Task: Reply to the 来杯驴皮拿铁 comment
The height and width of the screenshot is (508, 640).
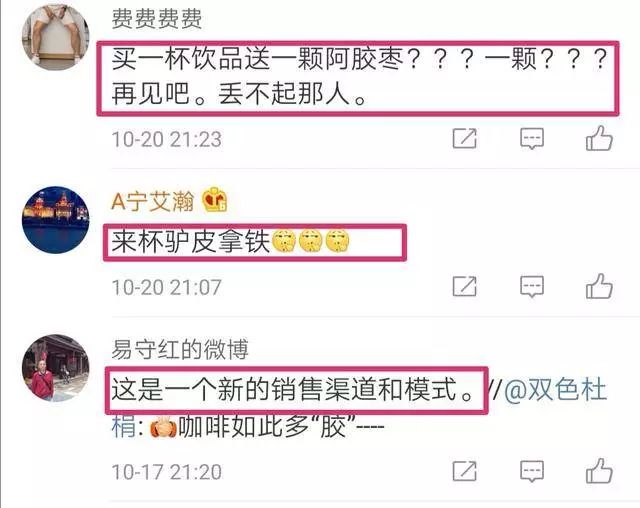Action: (532, 286)
